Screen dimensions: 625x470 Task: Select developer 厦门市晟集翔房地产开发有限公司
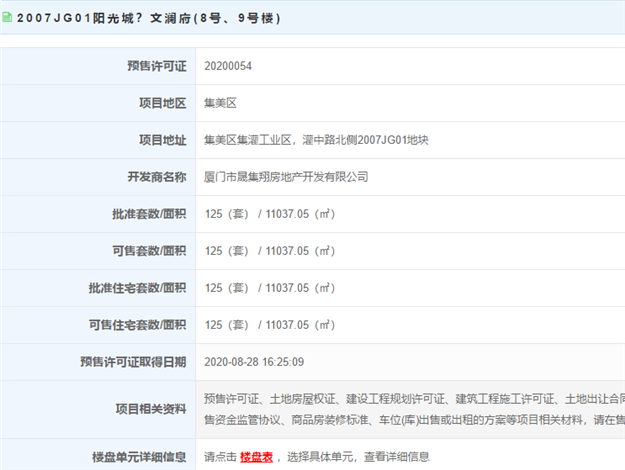point(286,177)
